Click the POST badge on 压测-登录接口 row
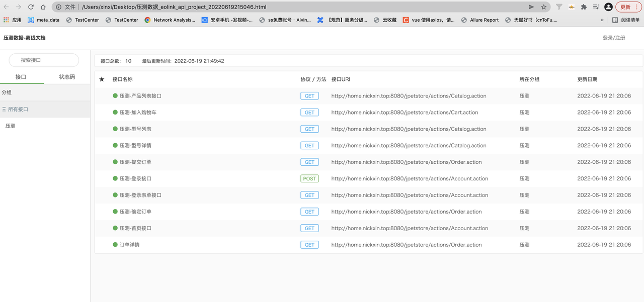 [309, 178]
